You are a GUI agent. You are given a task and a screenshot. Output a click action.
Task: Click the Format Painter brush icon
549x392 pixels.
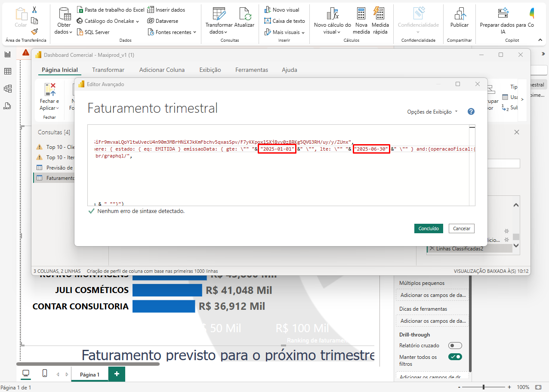(x=34, y=31)
